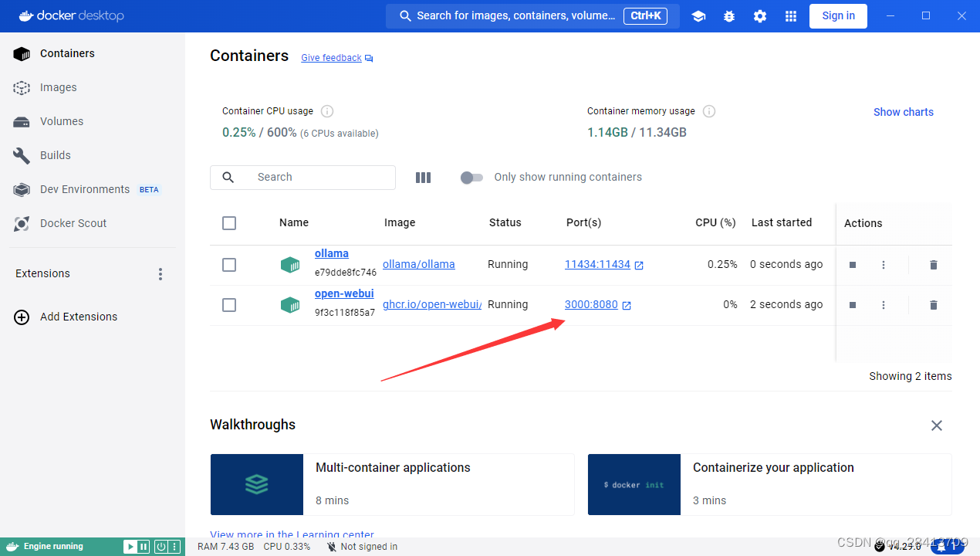Toggle Only show running containers switch
Screen dimensions: 980x556
(x=471, y=178)
